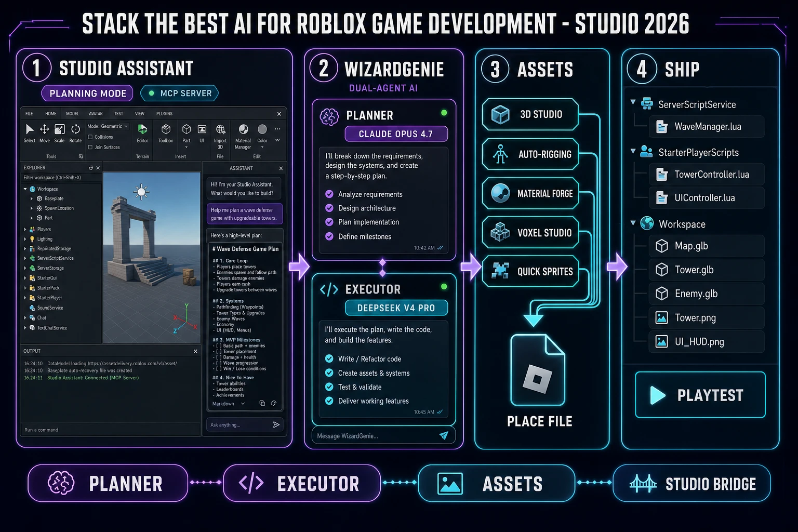This screenshot has height=532, width=798.
Task: Click the toolbar more options ellipsis
Action: [x=277, y=129]
